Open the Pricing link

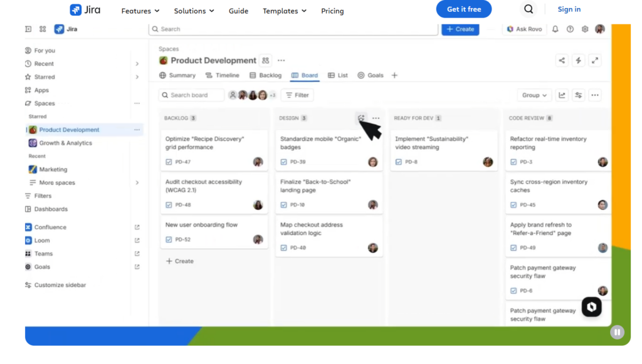(332, 11)
